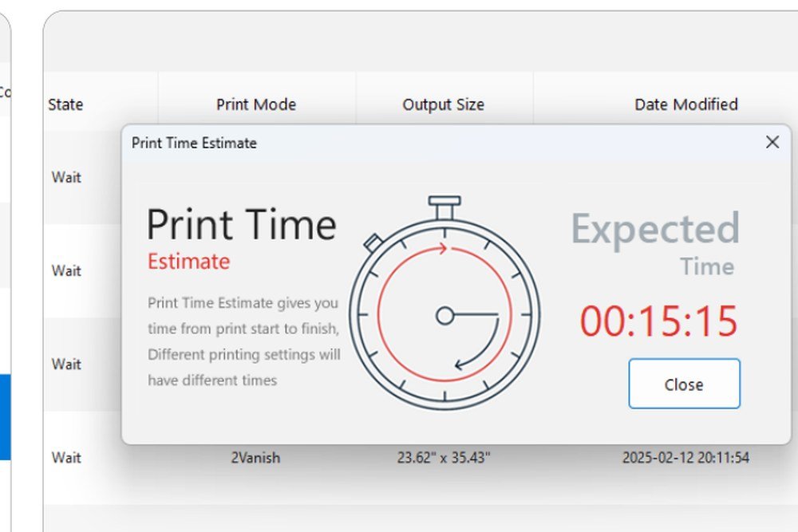Close the Print Time Estimate dialog with the X
Image resolution: width=798 pixels, height=532 pixels.
tap(772, 143)
